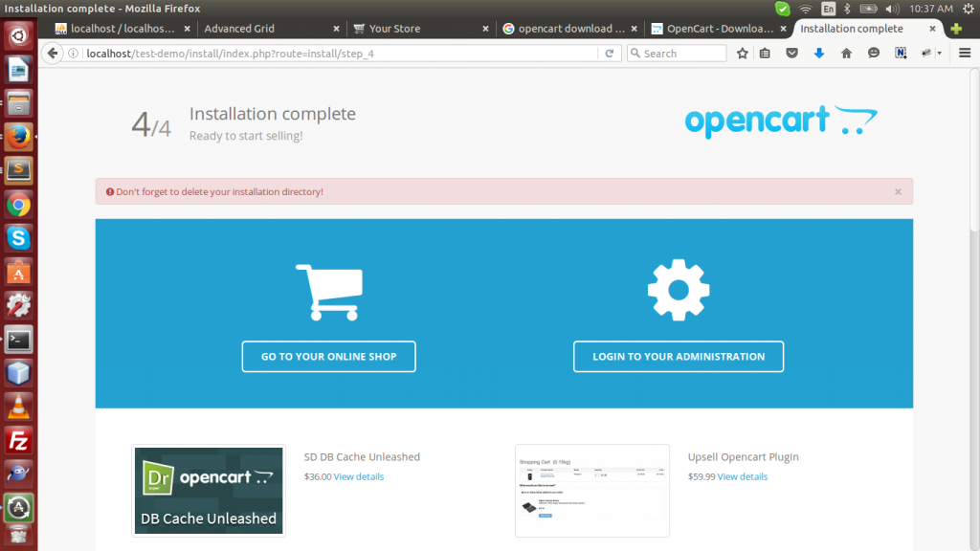The image size is (980, 551).
Task: Open the volume indicator in the top panel
Action: tap(892, 9)
